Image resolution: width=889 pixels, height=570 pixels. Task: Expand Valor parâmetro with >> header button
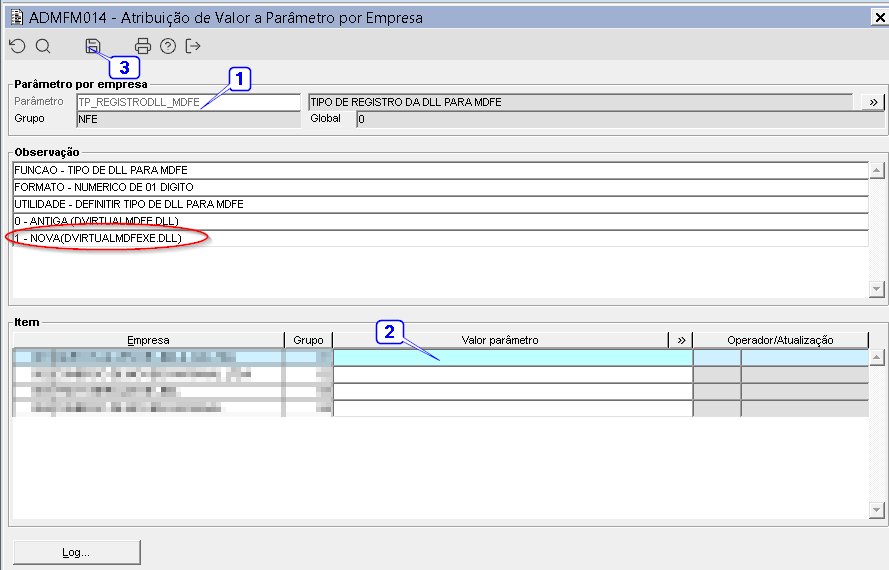coord(681,340)
